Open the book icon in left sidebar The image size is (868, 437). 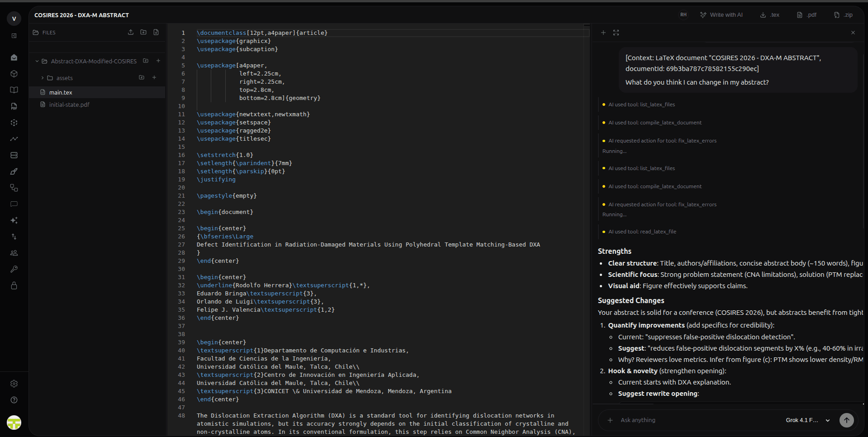pyautogui.click(x=14, y=90)
